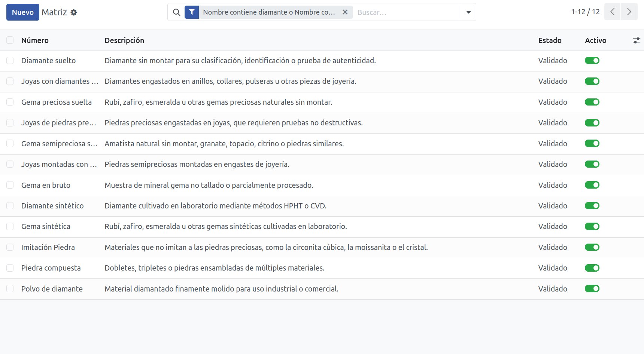Select all rows with header checkbox

10,40
